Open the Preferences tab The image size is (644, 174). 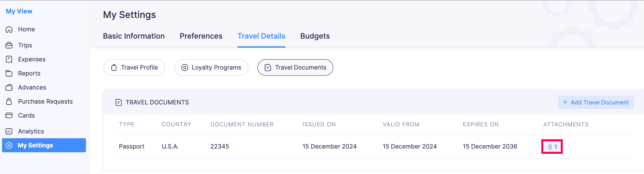tap(201, 36)
